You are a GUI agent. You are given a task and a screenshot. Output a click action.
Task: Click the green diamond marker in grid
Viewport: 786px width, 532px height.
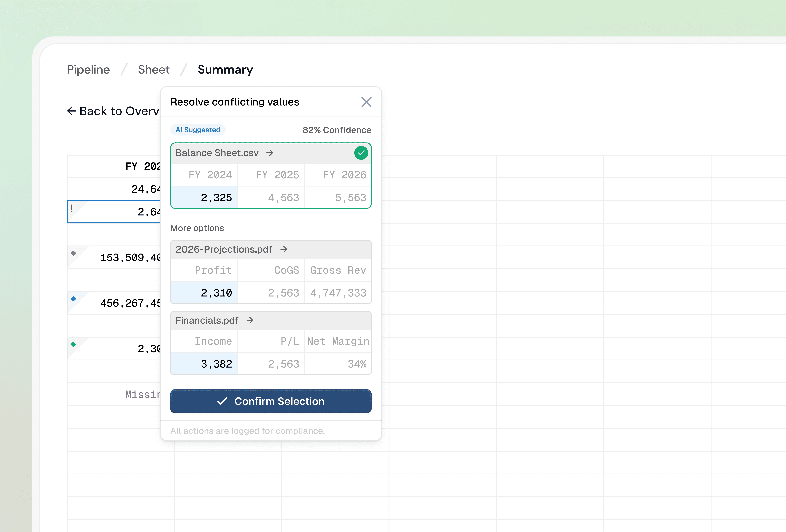(x=73, y=344)
